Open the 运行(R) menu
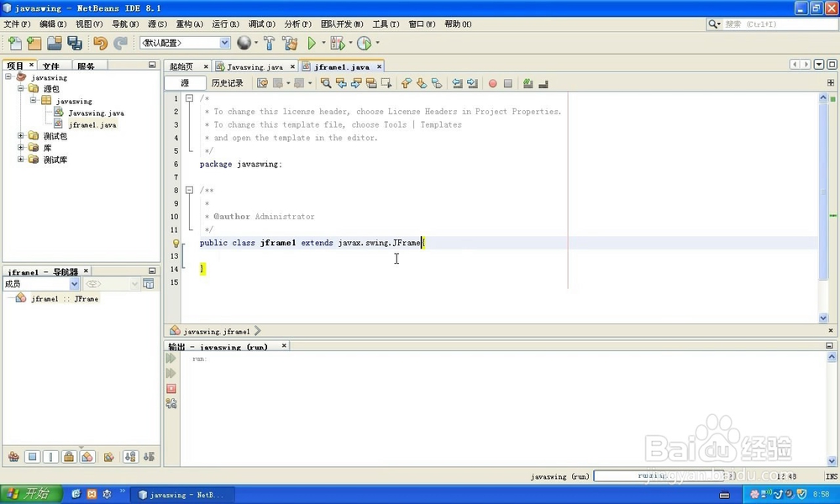This screenshot has width=840, height=504. tap(225, 24)
